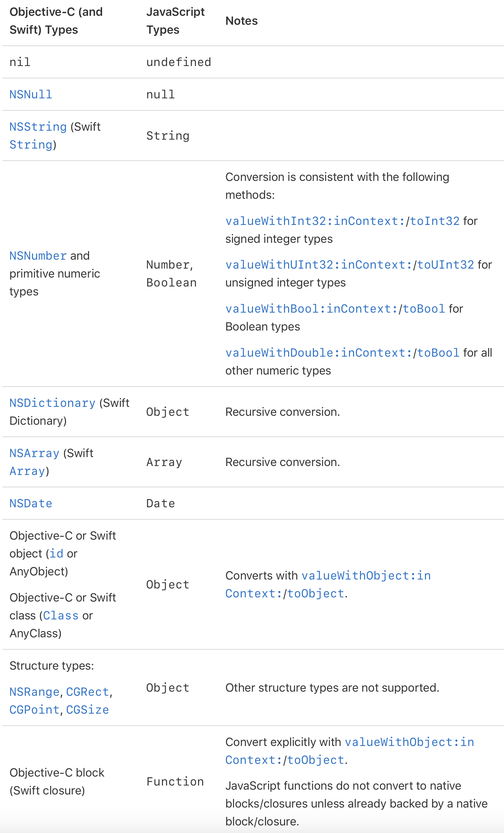
Task: Click the id type link
Action: (56, 553)
